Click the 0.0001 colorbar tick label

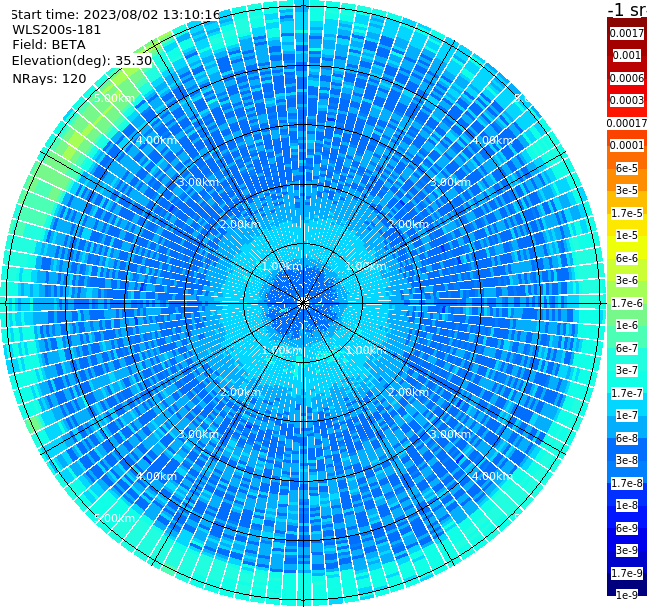[627, 145]
